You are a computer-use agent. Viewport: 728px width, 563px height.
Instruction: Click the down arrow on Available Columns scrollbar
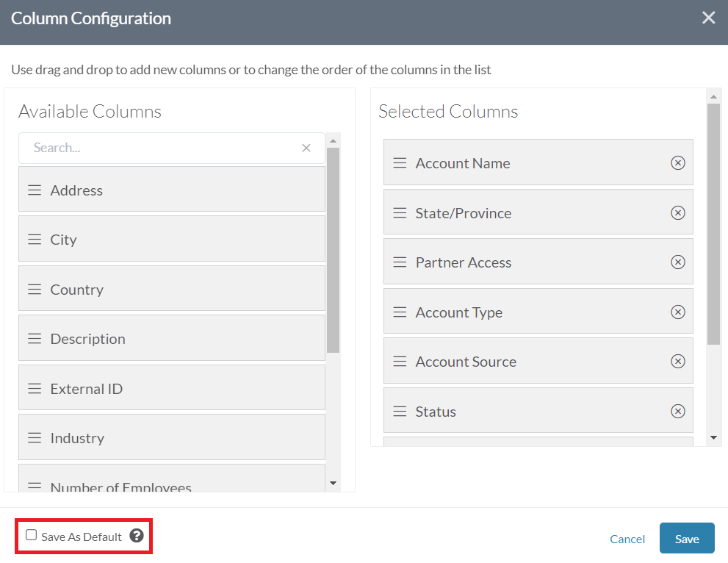click(x=333, y=482)
